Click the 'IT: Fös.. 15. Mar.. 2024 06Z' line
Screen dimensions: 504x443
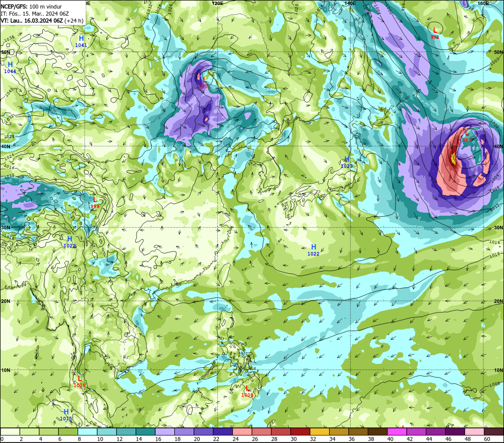pyautogui.click(x=35, y=14)
